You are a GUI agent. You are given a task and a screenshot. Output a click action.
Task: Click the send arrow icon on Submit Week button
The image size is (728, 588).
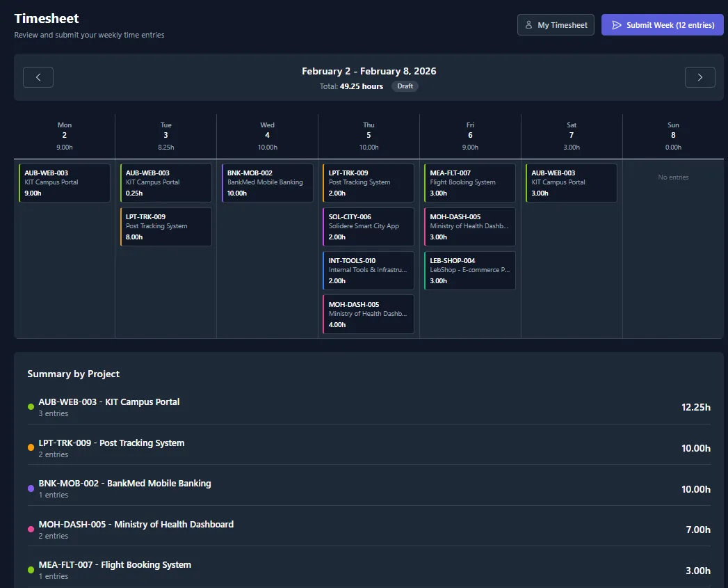[x=616, y=24]
